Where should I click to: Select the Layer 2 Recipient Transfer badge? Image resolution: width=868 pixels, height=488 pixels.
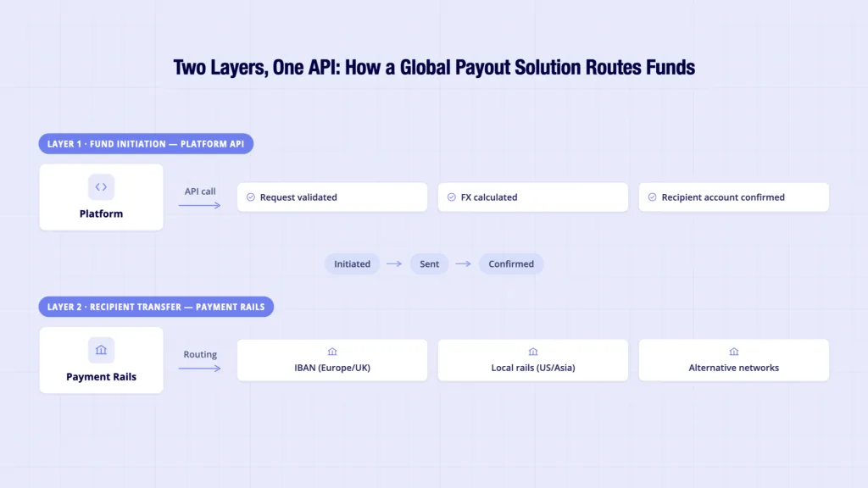point(156,307)
